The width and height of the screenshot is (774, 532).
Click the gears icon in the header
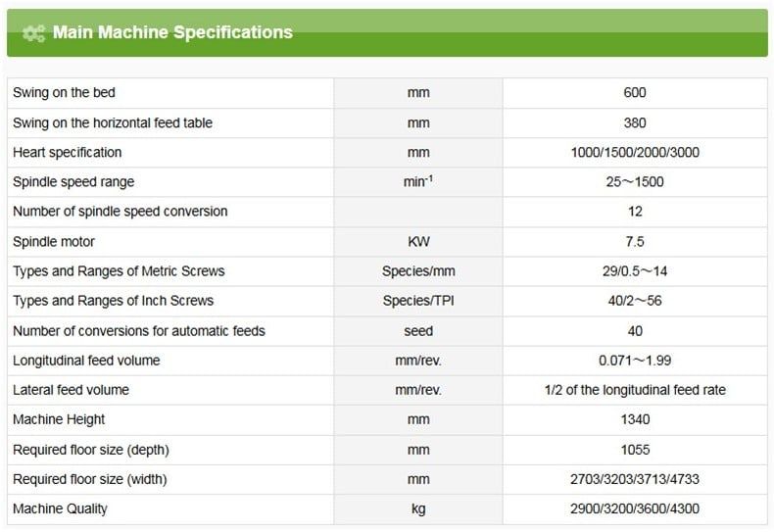(x=33, y=33)
